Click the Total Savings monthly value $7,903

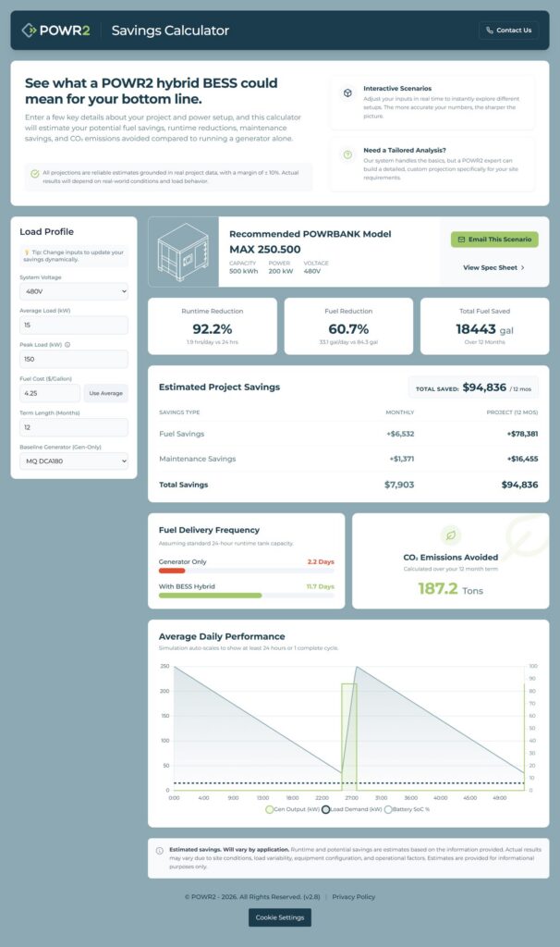(x=399, y=485)
